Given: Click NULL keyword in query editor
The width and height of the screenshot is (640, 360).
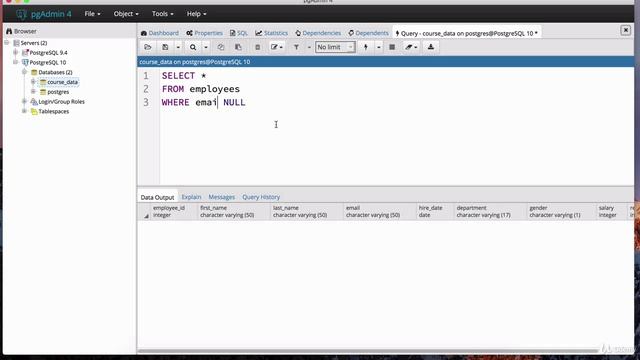Looking at the screenshot, I should (x=234, y=102).
